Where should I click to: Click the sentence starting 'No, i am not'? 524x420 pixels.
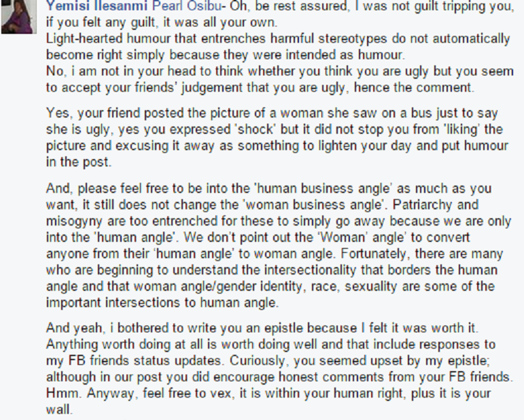[x=280, y=80]
